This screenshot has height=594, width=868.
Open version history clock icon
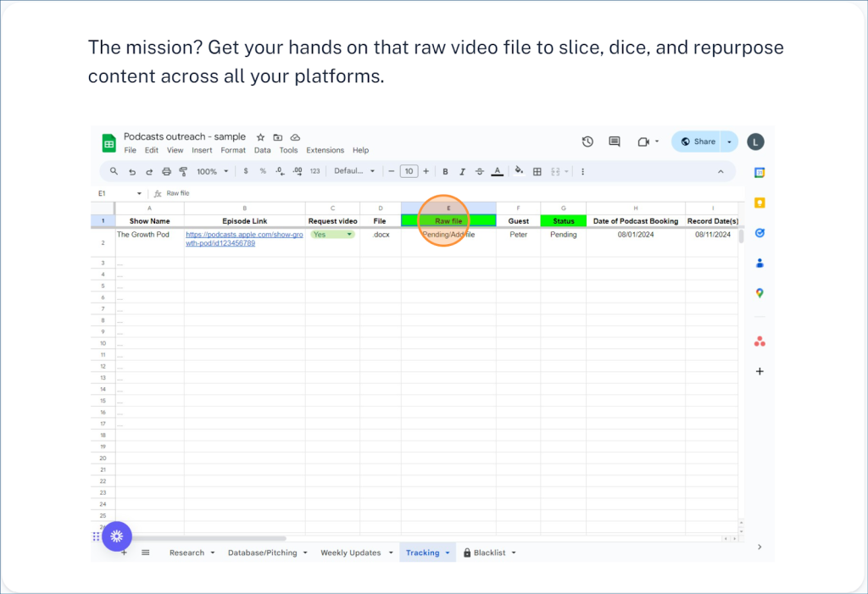click(x=588, y=142)
